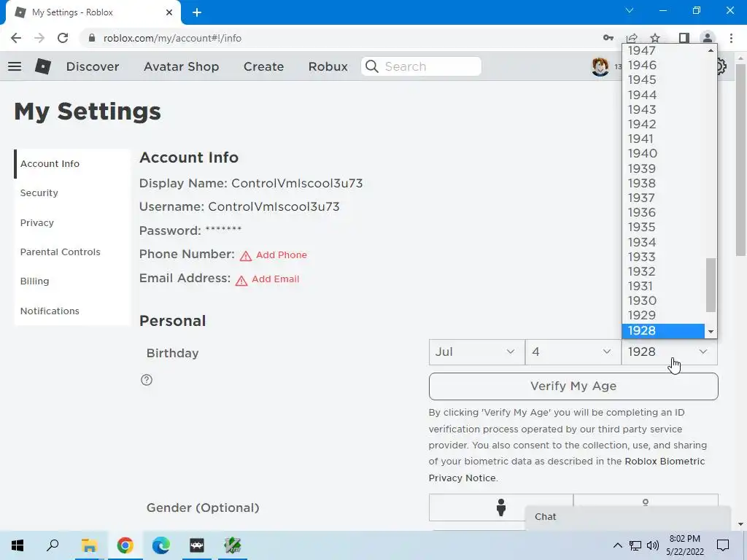The height and width of the screenshot is (560, 747).
Task: Click year list scroll down arrow
Action: coord(711,332)
